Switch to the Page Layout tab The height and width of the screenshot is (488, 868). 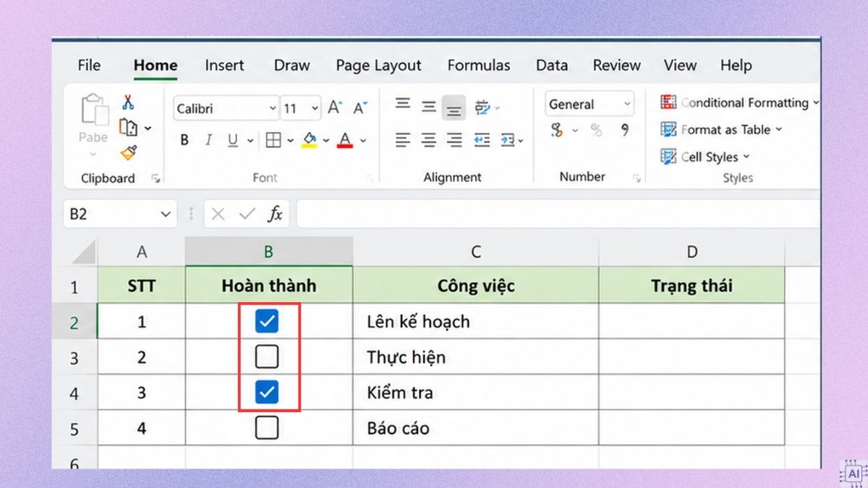(x=378, y=65)
